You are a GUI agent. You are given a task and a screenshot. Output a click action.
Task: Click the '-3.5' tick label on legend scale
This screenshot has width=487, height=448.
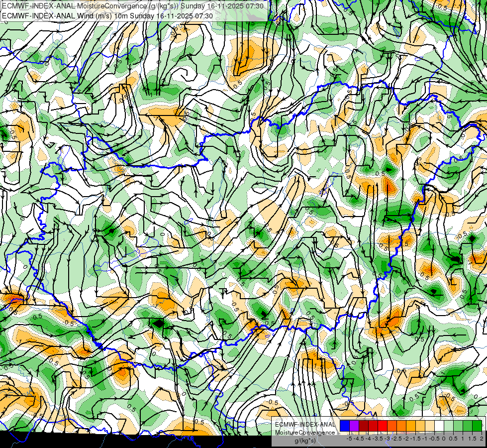tap(378, 439)
